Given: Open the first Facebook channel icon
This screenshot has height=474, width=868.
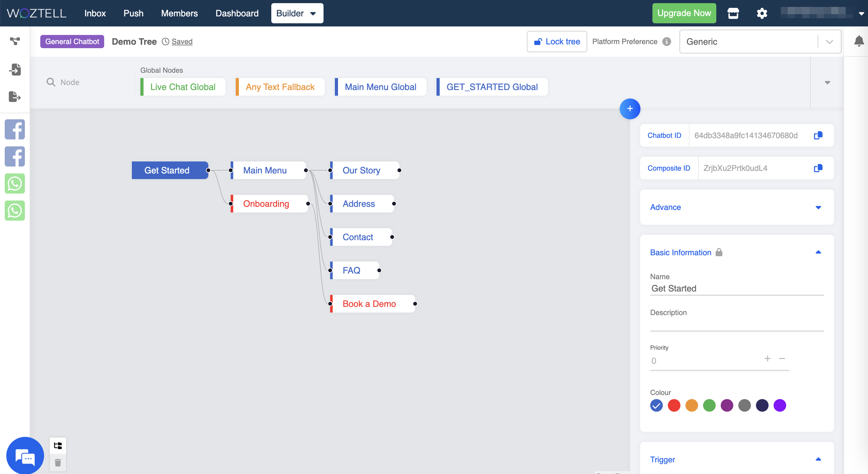Looking at the screenshot, I should coord(15,129).
